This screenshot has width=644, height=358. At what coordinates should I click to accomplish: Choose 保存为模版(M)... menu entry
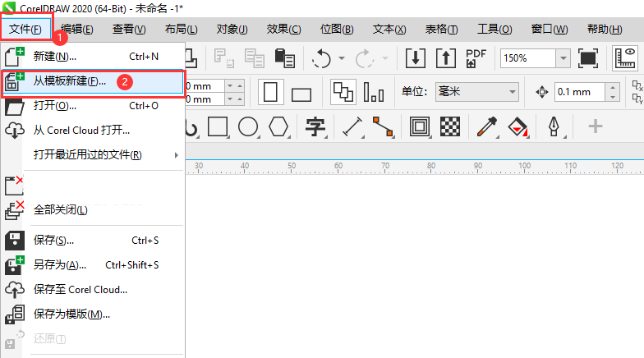point(93,314)
